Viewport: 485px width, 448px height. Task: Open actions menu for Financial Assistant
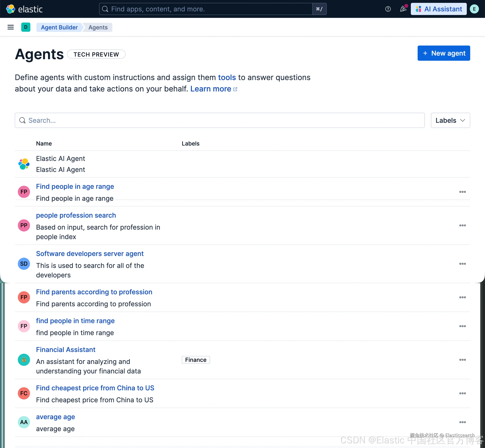click(462, 360)
